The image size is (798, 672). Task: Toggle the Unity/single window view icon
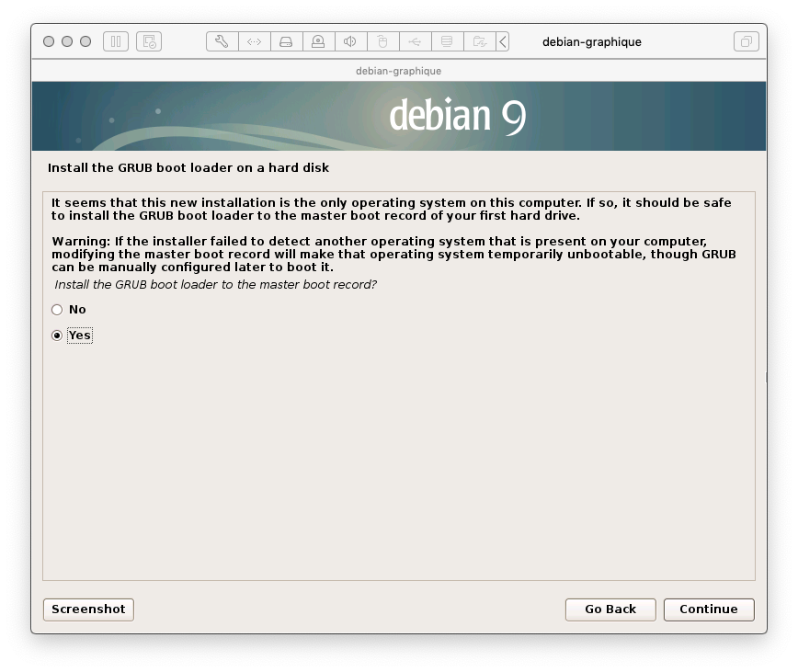pyautogui.click(x=747, y=41)
